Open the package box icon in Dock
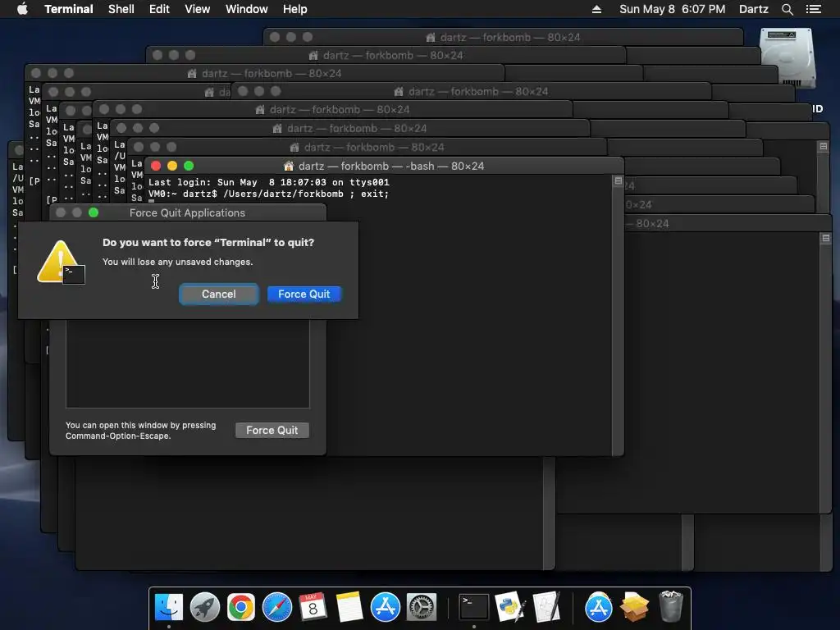The height and width of the screenshot is (630, 840). [x=634, y=608]
